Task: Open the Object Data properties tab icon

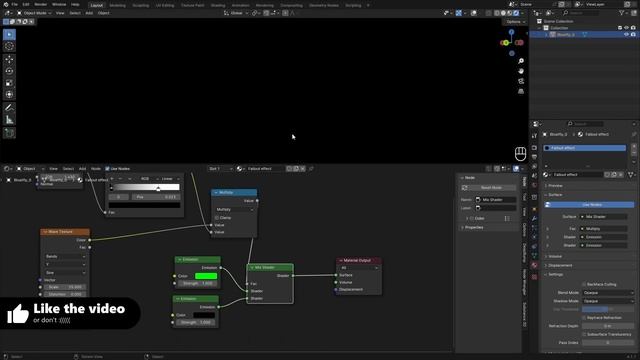Action: [534, 256]
